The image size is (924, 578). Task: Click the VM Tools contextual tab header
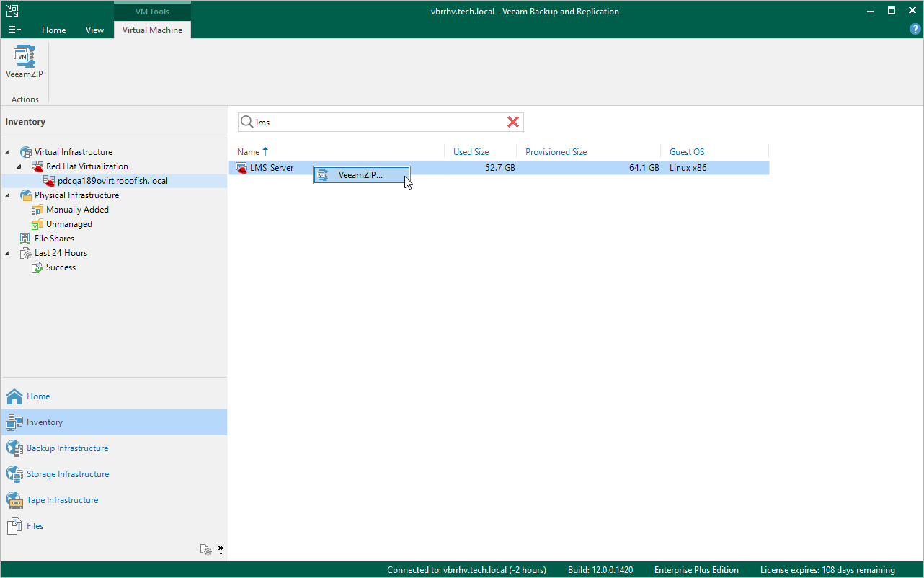coord(152,12)
